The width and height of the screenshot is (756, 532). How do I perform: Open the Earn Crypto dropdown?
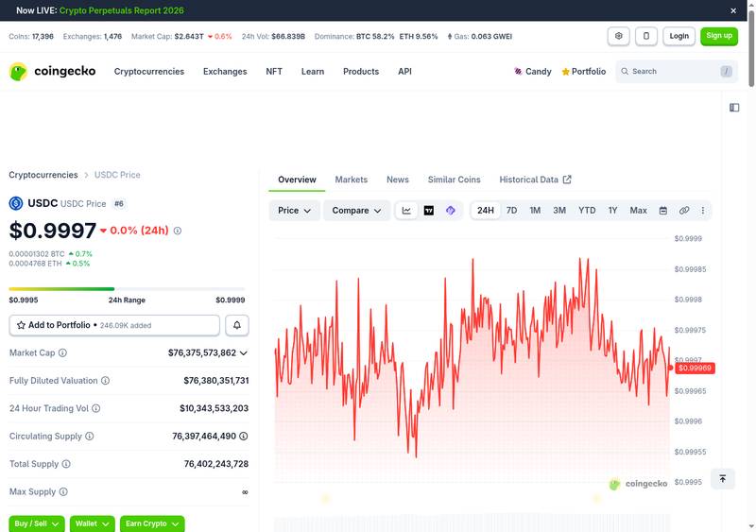(x=152, y=523)
